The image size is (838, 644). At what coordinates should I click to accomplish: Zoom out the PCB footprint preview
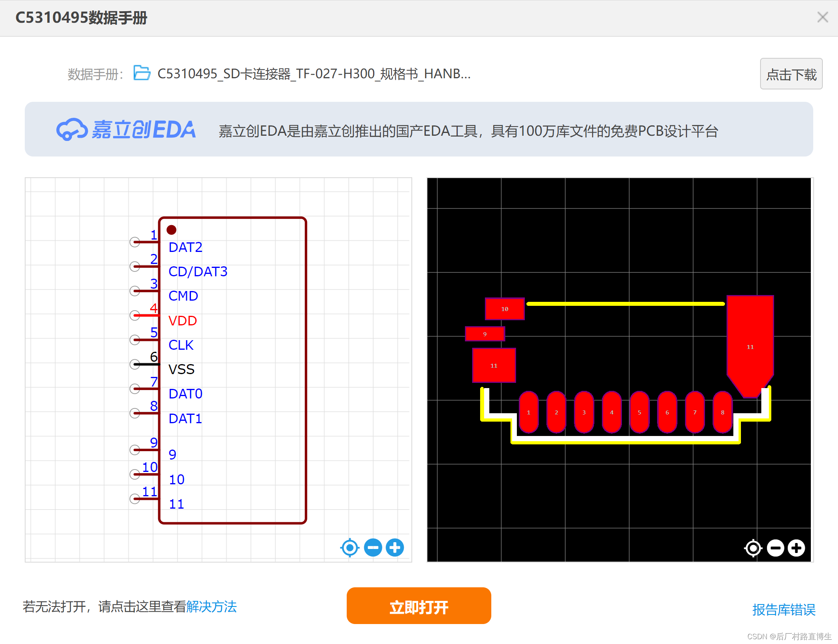coord(776,548)
